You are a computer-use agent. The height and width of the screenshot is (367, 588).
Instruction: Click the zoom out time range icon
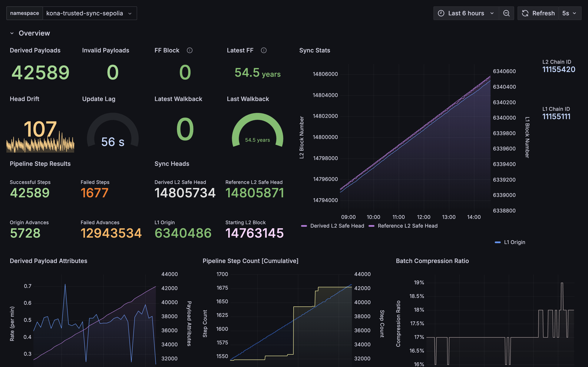coord(506,13)
